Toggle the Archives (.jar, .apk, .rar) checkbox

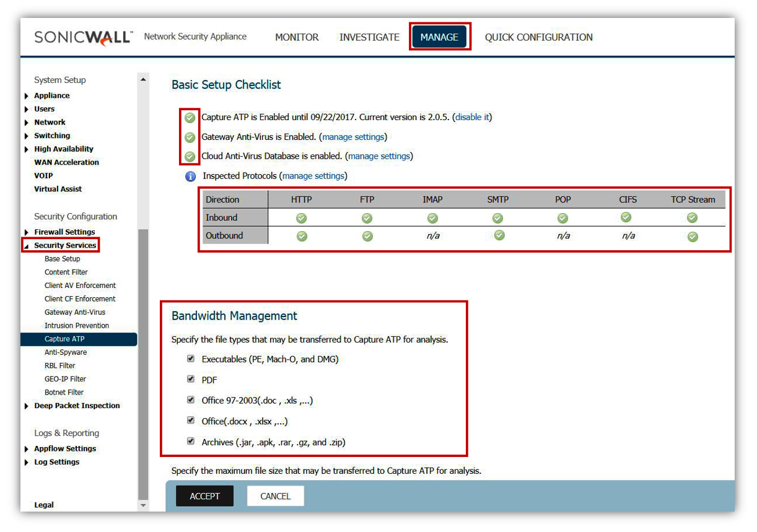pyautogui.click(x=191, y=442)
